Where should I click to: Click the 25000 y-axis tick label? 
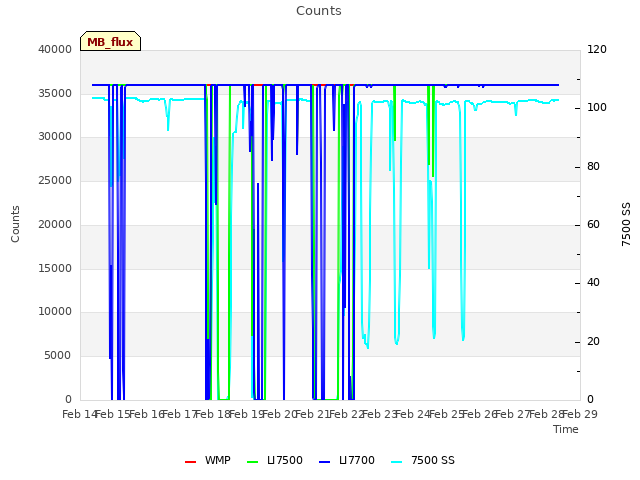pos(55,180)
